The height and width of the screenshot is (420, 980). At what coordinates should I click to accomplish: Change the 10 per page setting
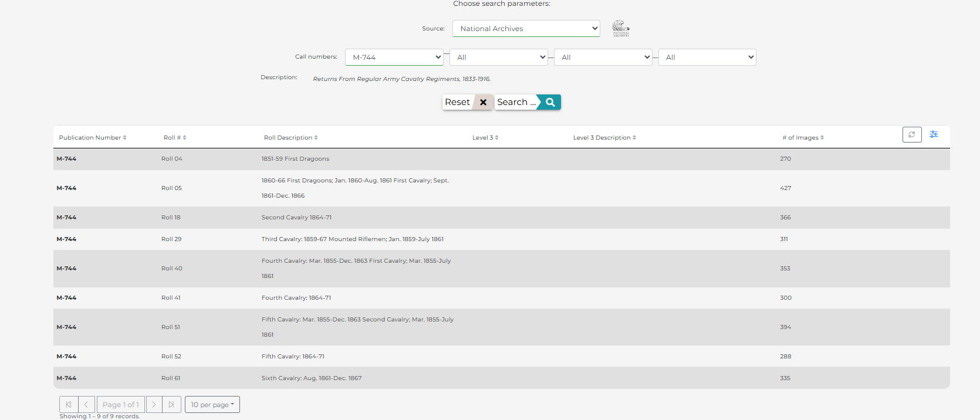pos(212,404)
